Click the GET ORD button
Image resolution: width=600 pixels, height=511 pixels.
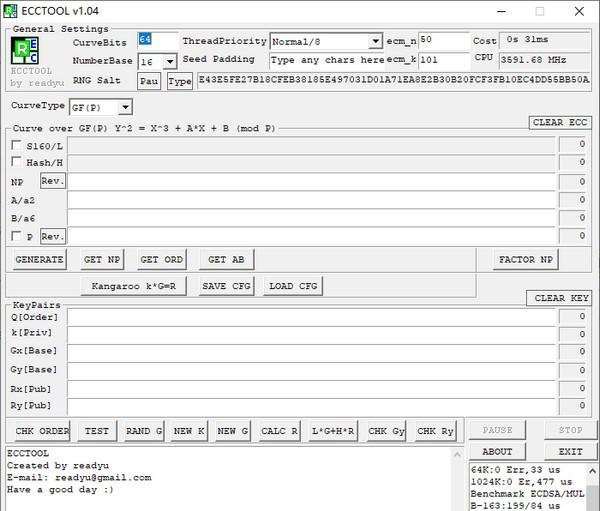(x=161, y=259)
